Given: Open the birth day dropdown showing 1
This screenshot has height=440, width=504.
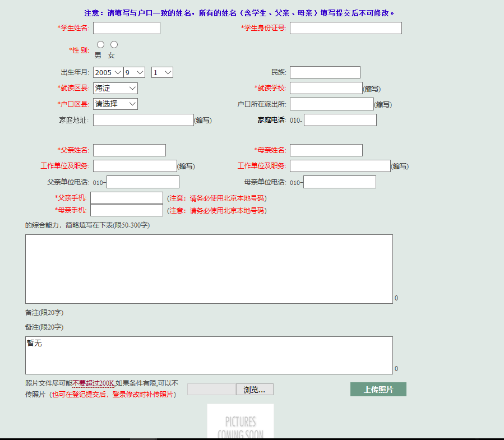Looking at the screenshot, I should [x=163, y=72].
